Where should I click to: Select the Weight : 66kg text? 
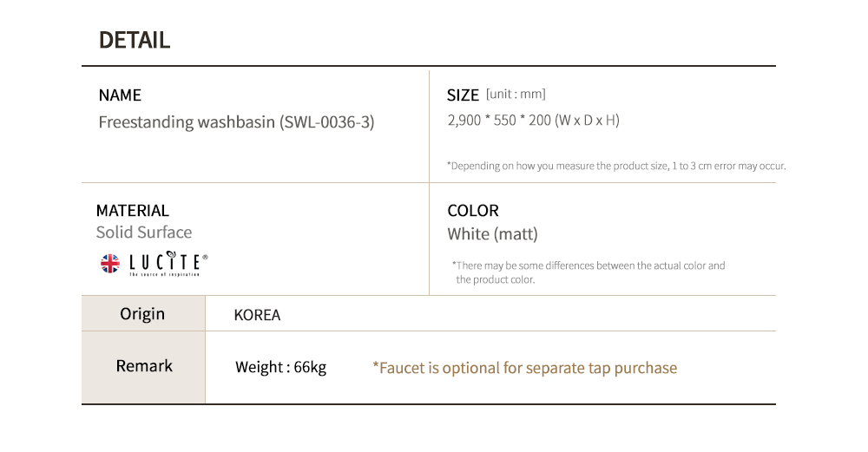tap(280, 368)
